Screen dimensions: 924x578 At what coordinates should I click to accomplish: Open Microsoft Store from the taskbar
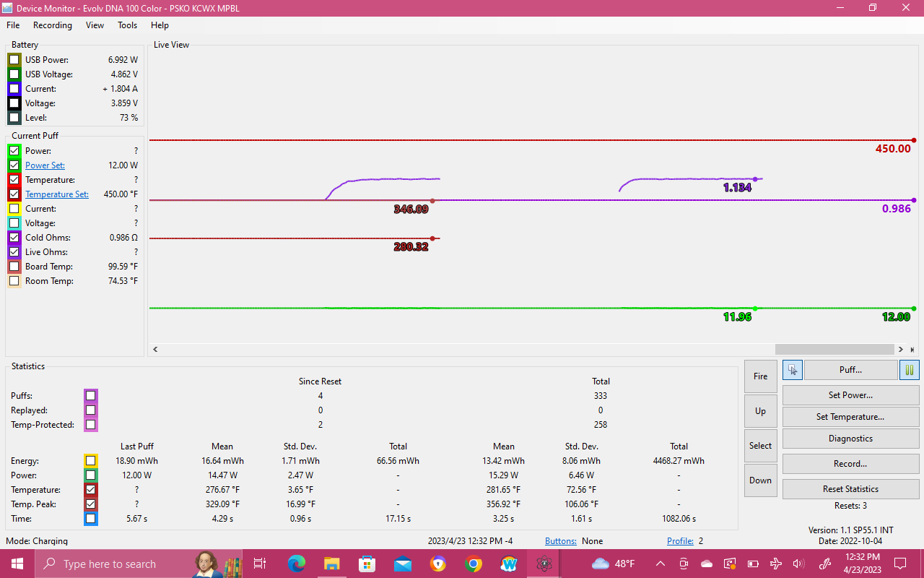click(x=367, y=564)
